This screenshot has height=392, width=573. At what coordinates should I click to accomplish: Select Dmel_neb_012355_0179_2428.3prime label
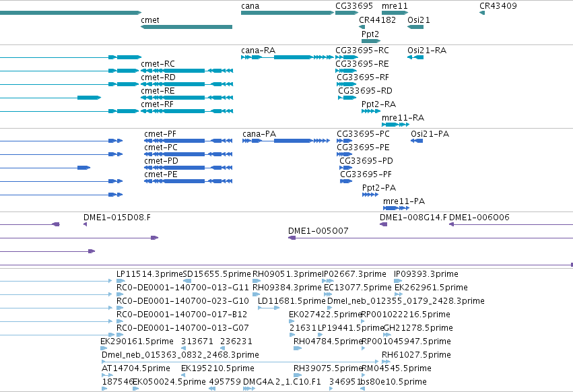(405, 301)
